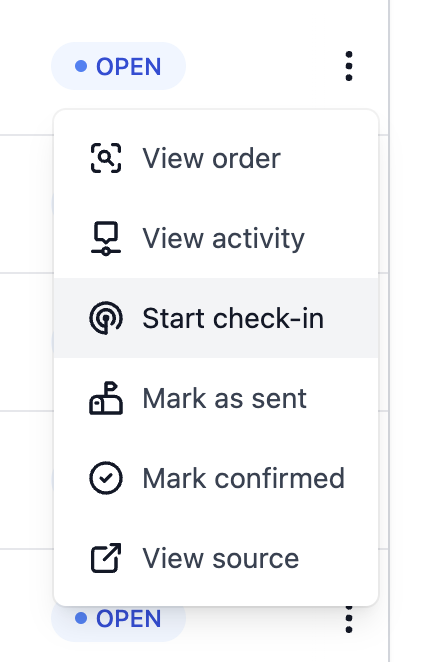Choose the View order text in the menu
428x662 pixels.
tap(211, 158)
